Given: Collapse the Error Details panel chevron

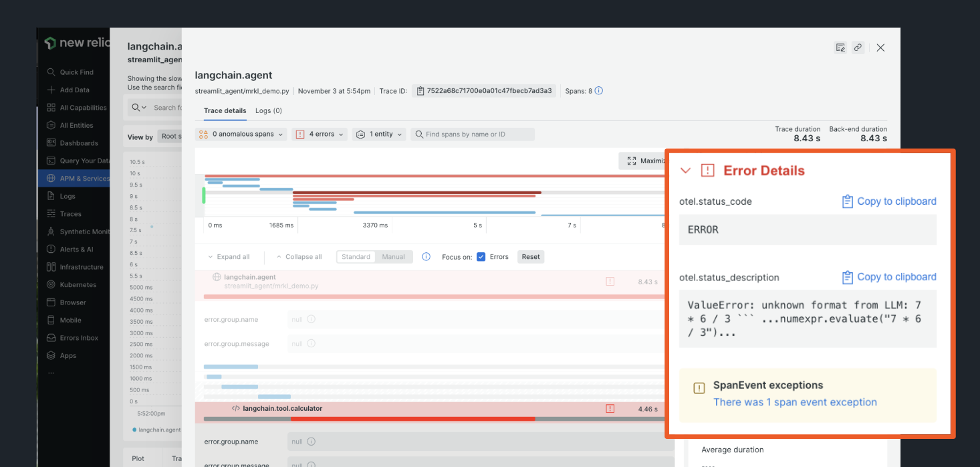Looking at the screenshot, I should click(685, 171).
